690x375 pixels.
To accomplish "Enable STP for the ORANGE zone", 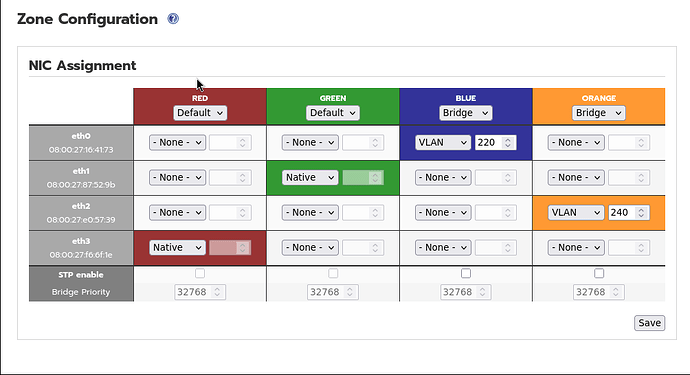I will coord(599,273).
